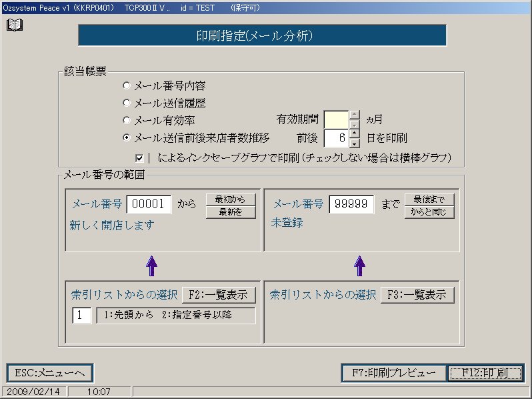Select メール番号内容 radio option

pyautogui.click(x=127, y=85)
